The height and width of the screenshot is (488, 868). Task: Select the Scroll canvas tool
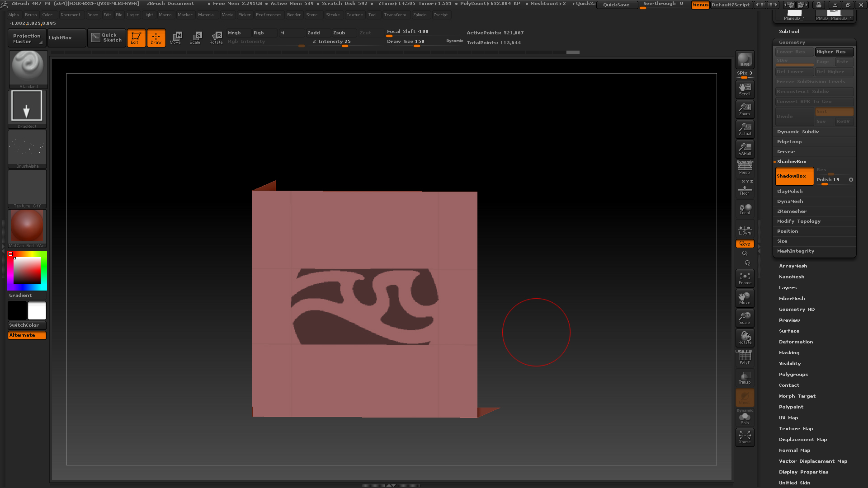(745, 89)
